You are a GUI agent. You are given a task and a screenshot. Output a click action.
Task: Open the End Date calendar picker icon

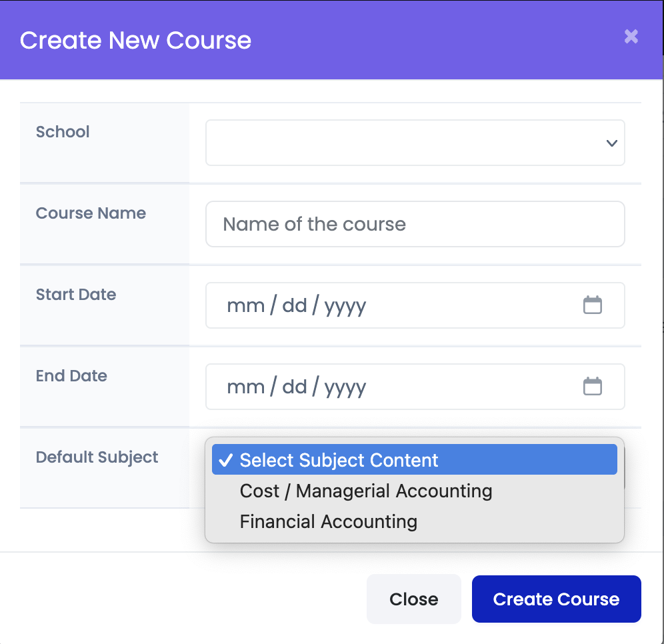tap(593, 387)
